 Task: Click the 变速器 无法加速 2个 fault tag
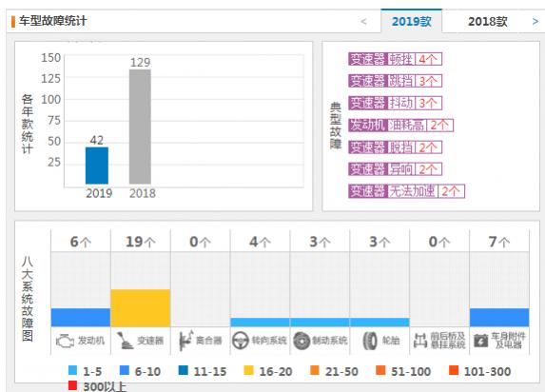click(407, 191)
